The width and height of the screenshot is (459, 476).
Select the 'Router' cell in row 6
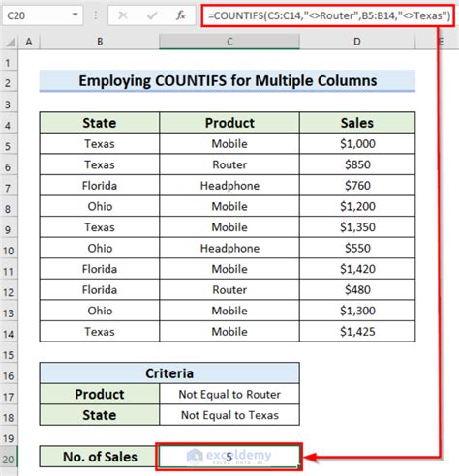pyautogui.click(x=229, y=164)
